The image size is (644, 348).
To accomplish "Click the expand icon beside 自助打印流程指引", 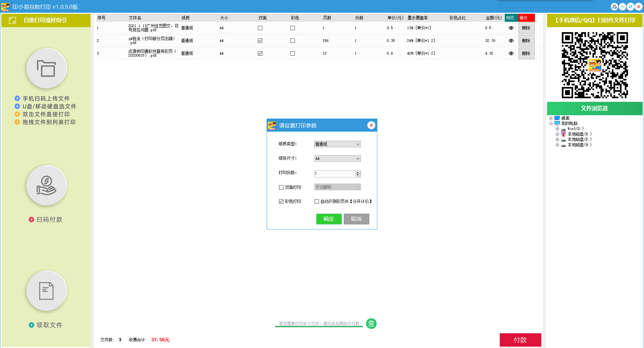I will pos(12,20).
